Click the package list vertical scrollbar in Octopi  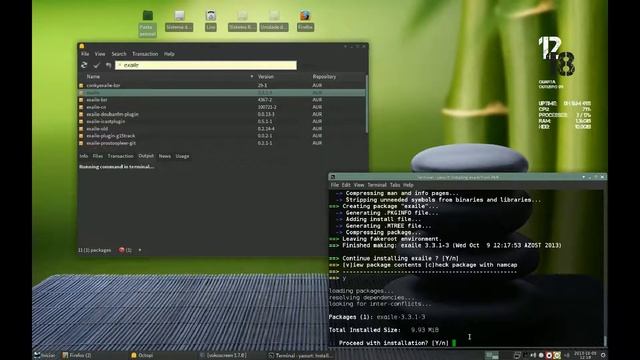pos(367,104)
